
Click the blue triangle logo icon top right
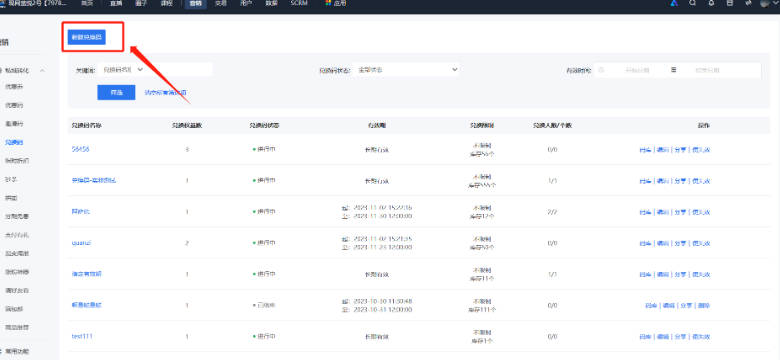(674, 3)
